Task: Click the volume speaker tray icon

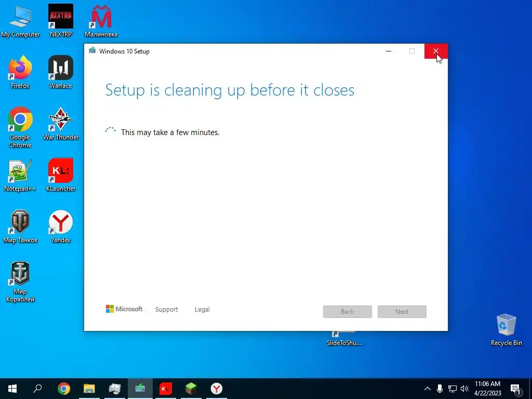Action: [464, 389]
